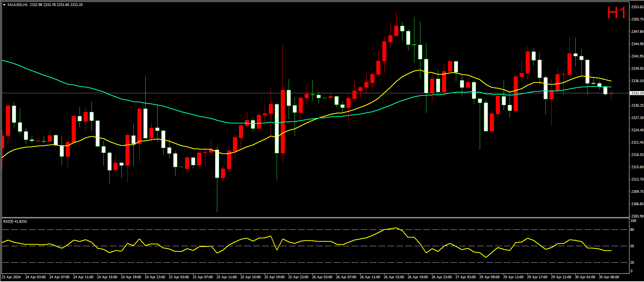This screenshot has height=282, width=644.
Task: Click the 2327.30 price axis label
Action: pyautogui.click(x=637, y=118)
